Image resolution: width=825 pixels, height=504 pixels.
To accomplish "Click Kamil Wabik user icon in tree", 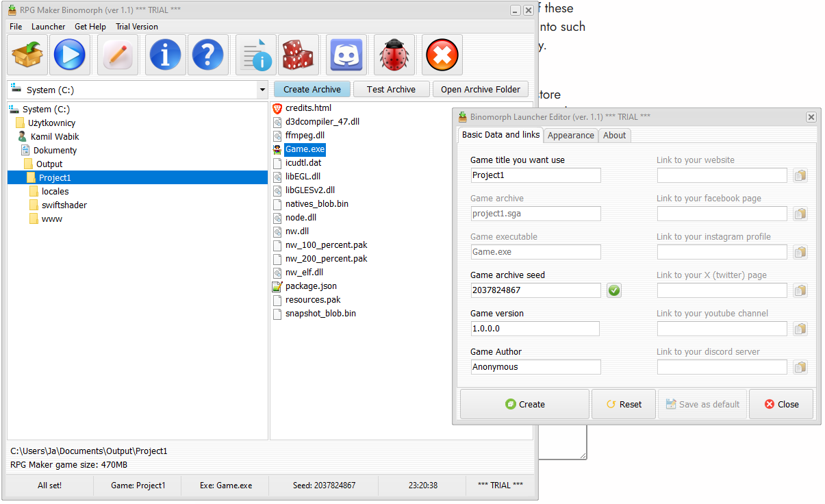I will pyautogui.click(x=23, y=136).
